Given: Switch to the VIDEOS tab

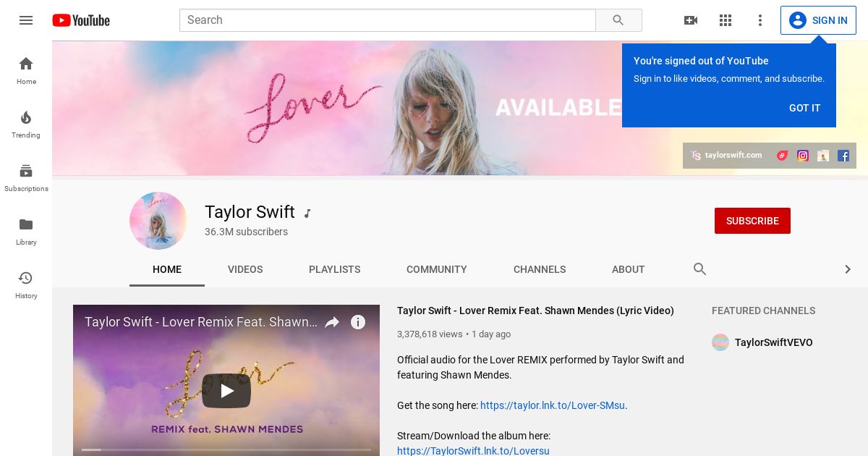Looking at the screenshot, I should pos(245,269).
